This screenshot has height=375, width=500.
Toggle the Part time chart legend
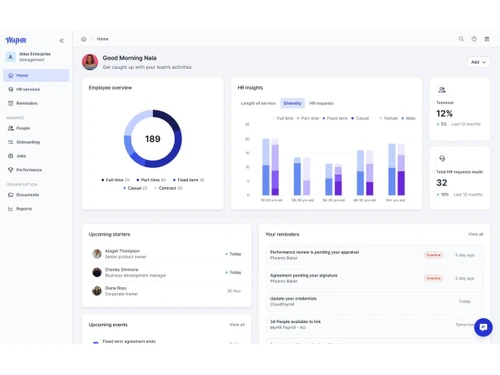[308, 118]
